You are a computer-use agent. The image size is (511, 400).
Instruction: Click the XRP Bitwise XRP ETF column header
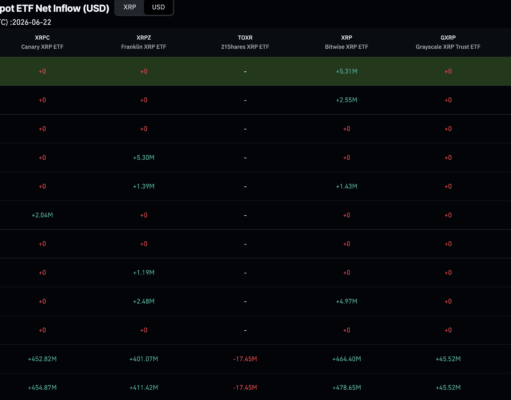point(347,42)
